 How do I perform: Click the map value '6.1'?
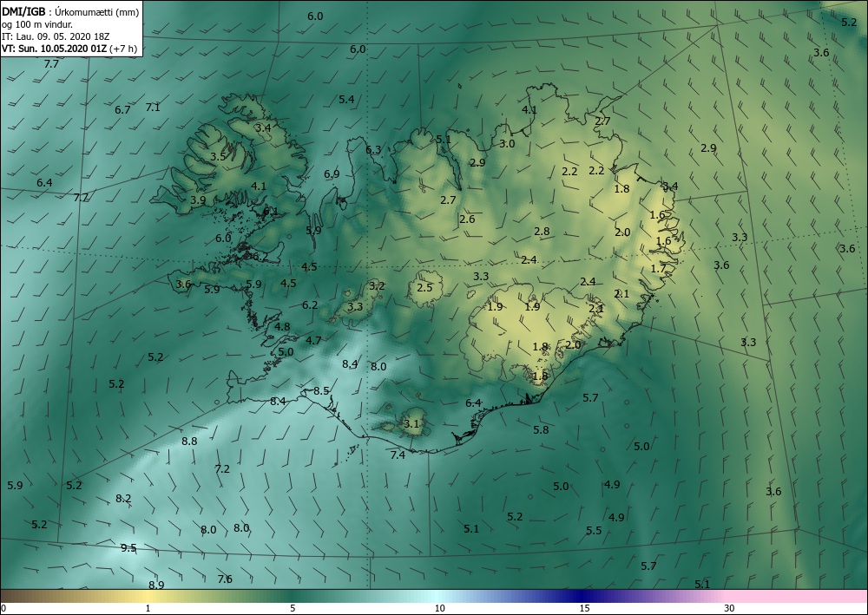[271, 211]
